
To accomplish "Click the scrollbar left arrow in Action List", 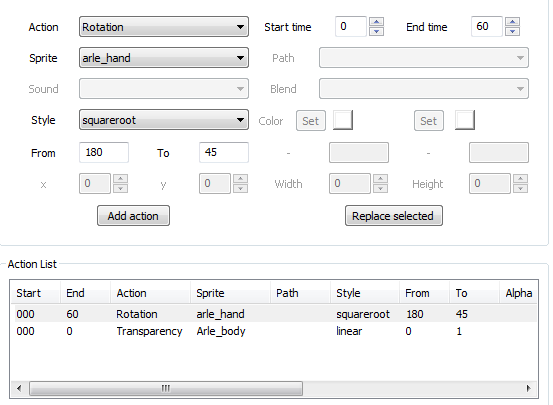I will [x=19, y=388].
